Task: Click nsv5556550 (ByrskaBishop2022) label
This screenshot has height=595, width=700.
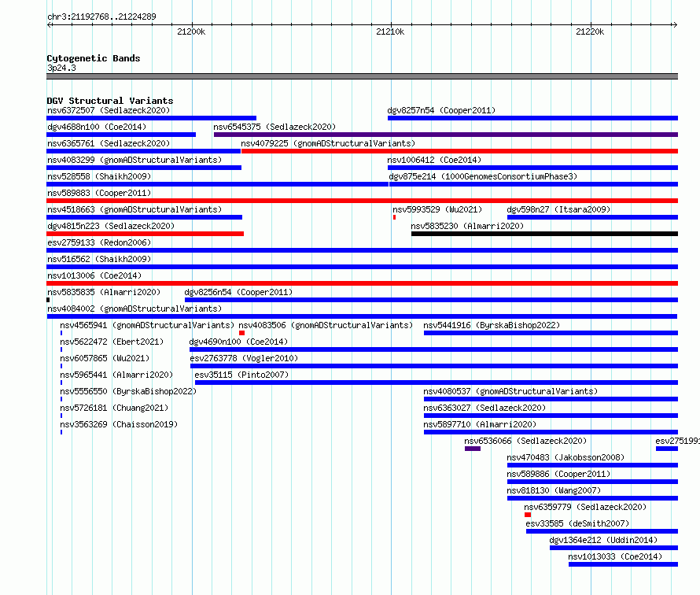Action: tap(128, 391)
